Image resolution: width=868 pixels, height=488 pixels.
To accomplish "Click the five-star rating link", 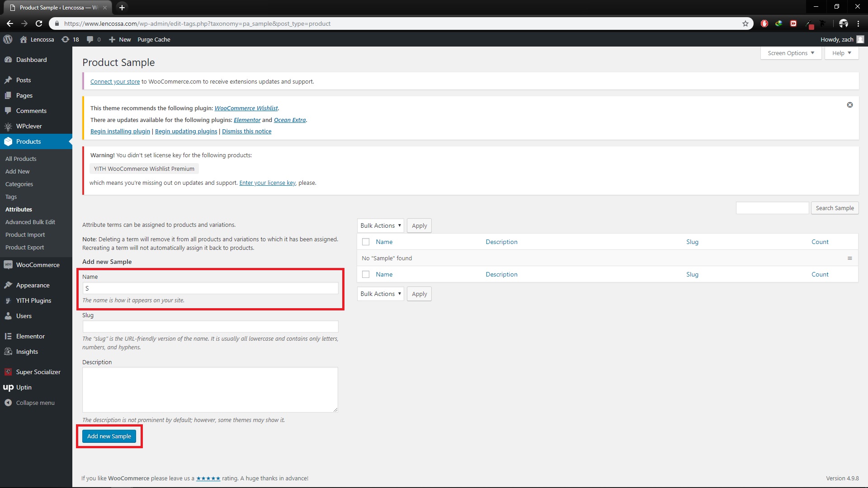I will (208, 478).
